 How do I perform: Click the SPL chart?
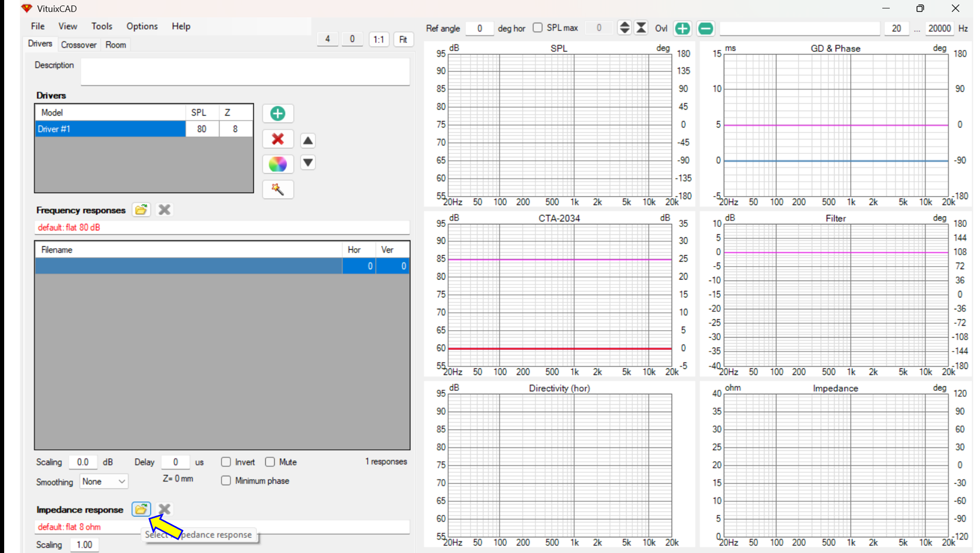click(560, 125)
